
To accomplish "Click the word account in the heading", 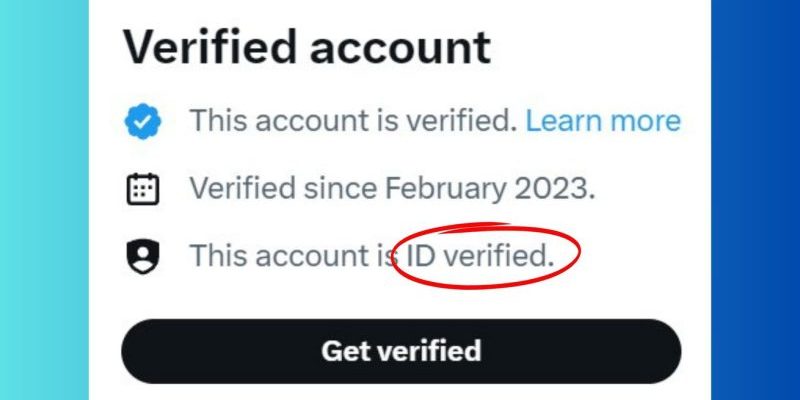I will tap(400, 48).
